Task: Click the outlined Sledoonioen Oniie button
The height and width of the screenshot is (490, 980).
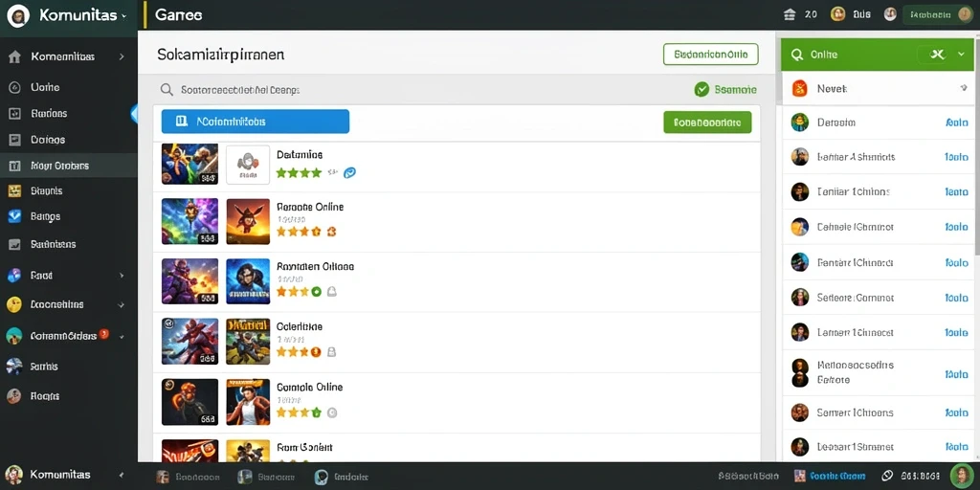Action: (x=710, y=55)
